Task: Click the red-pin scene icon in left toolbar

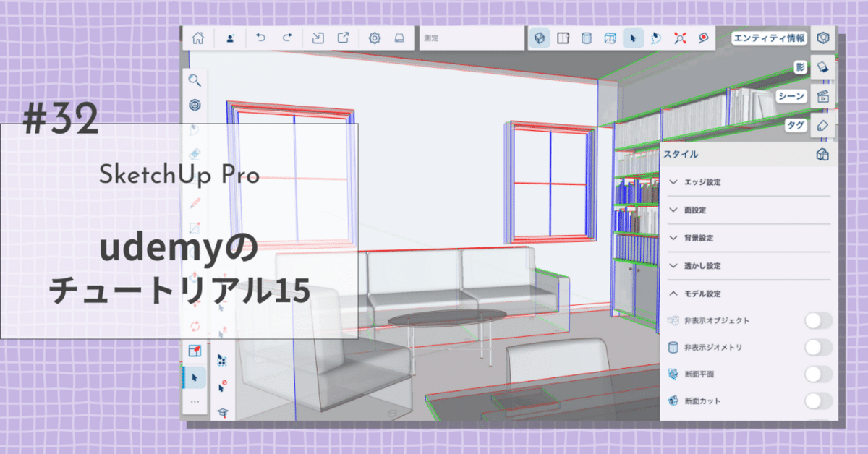Action: click(x=195, y=351)
